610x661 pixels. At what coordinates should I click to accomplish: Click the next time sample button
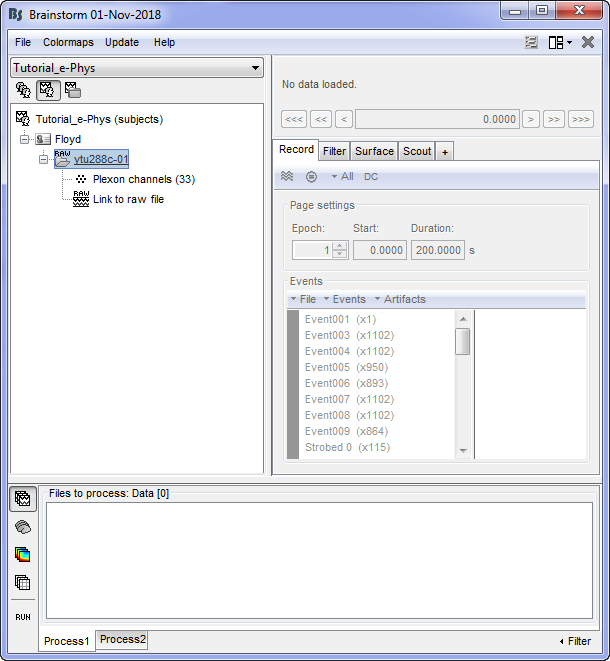pos(532,119)
